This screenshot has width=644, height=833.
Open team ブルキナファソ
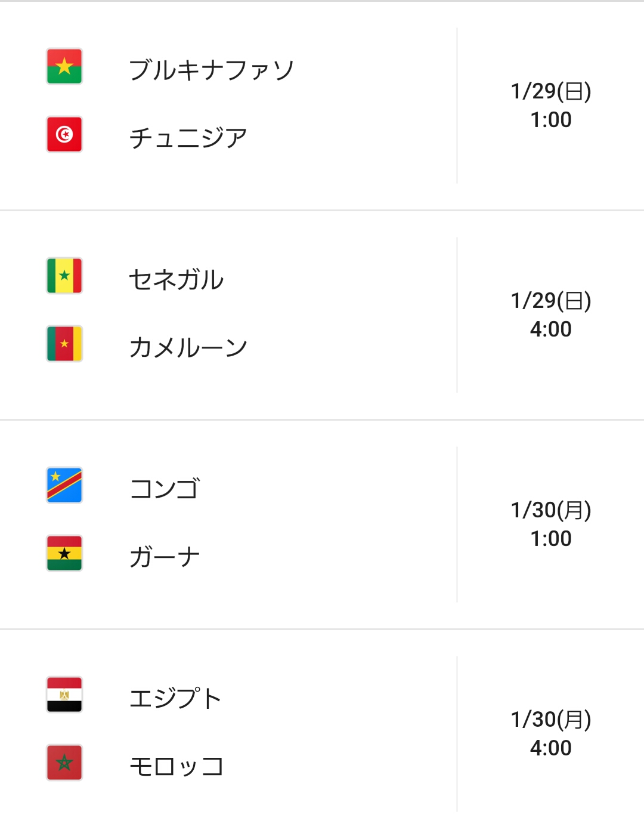pyautogui.click(x=212, y=70)
